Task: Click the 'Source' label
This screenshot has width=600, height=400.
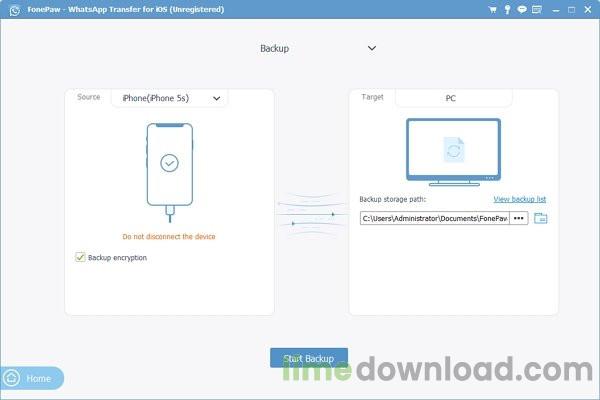Action: click(88, 97)
